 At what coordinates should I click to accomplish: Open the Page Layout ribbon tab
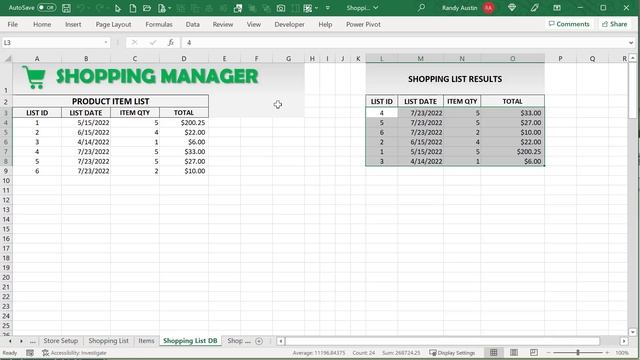coord(113,24)
